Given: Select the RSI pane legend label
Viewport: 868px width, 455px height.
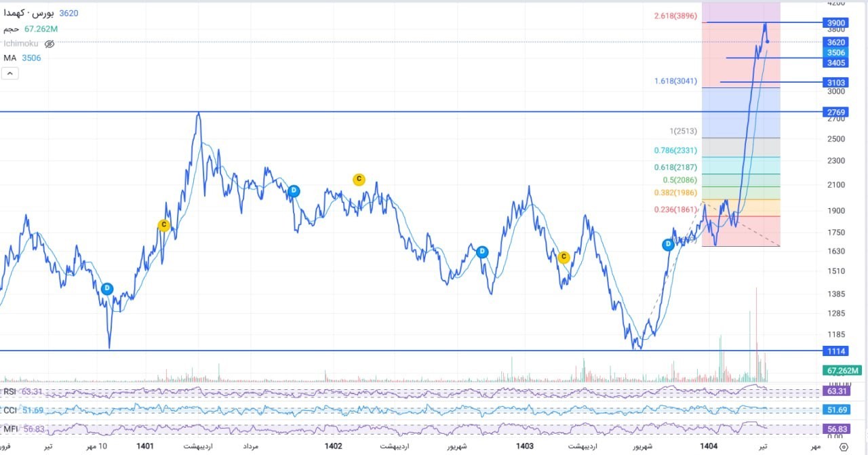Looking at the screenshot, I should tap(10, 391).
